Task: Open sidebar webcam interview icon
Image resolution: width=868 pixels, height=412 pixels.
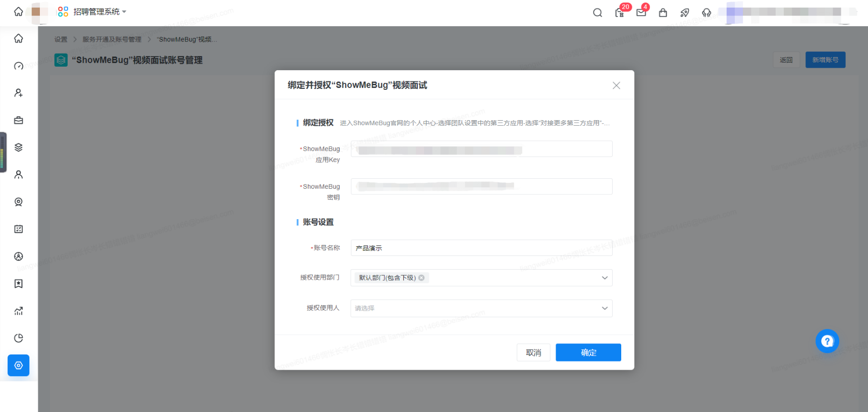Action: click(x=19, y=202)
